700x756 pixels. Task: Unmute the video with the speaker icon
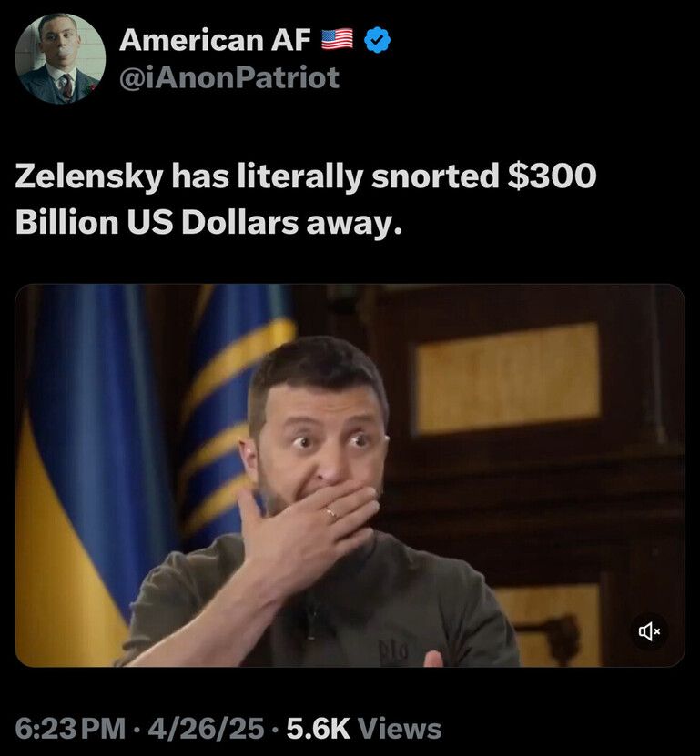tap(649, 630)
